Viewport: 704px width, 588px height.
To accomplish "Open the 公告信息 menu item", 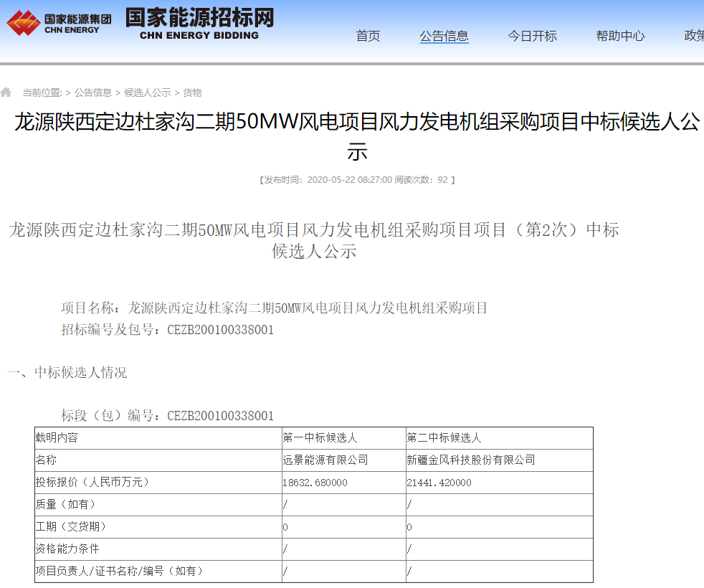I will (444, 36).
